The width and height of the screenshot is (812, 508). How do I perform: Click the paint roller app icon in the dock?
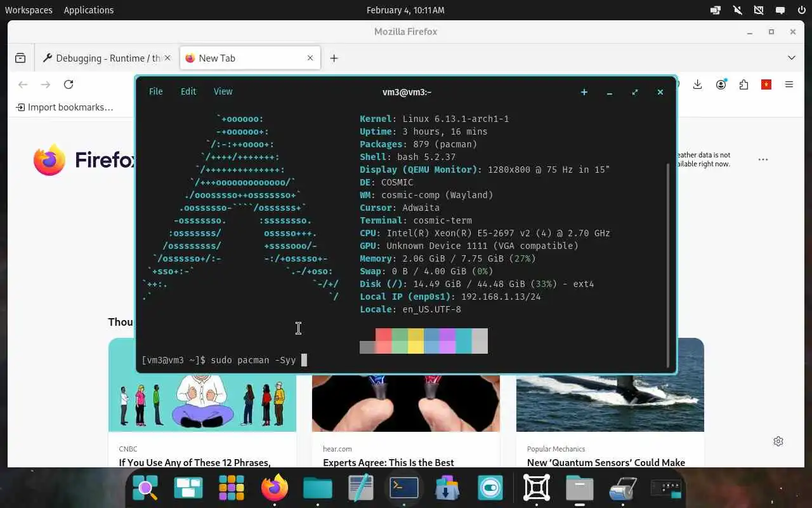click(623, 488)
